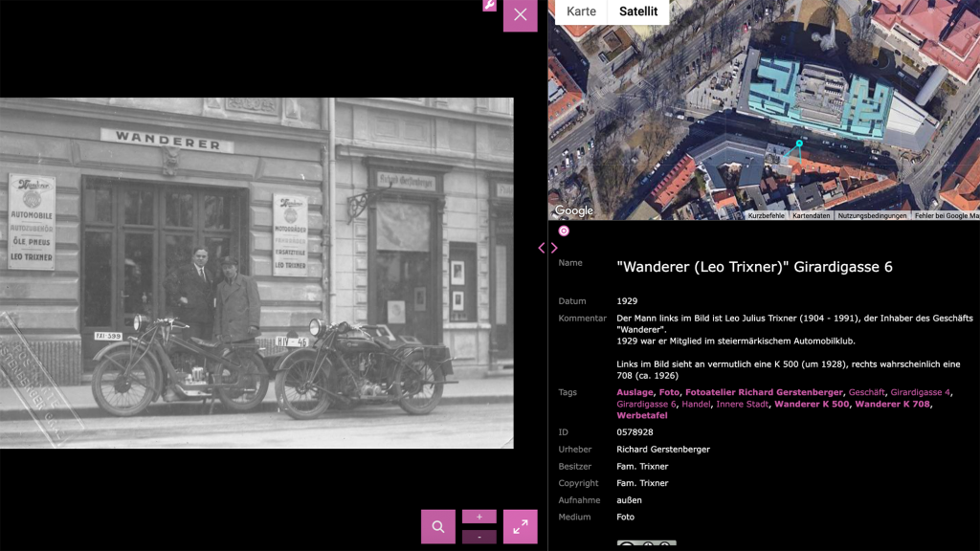The width and height of the screenshot is (980, 551).
Task: Select the Medium value Foto
Action: coord(625,518)
